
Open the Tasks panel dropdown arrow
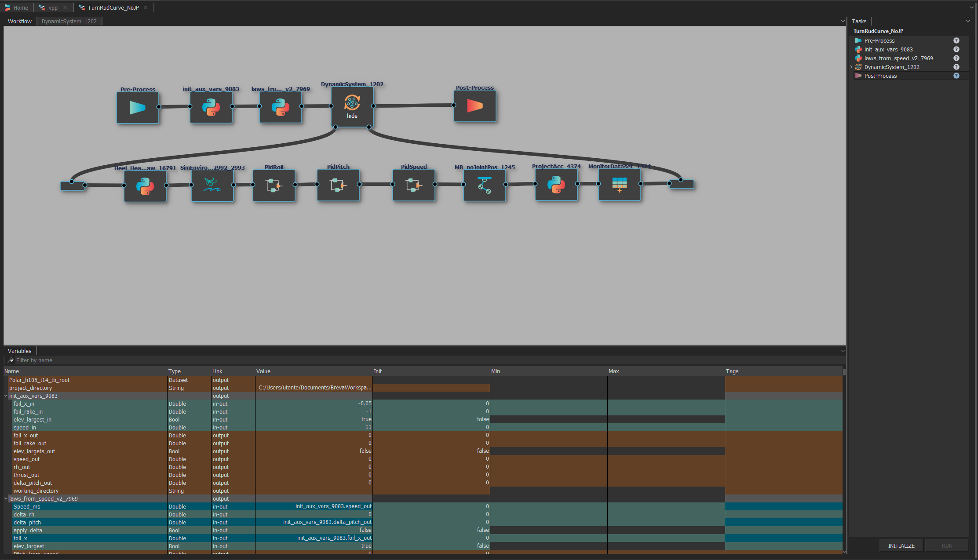click(967, 21)
